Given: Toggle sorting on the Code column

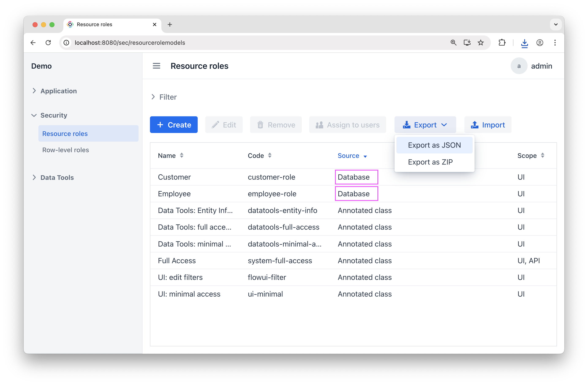Looking at the screenshot, I should (x=270, y=156).
